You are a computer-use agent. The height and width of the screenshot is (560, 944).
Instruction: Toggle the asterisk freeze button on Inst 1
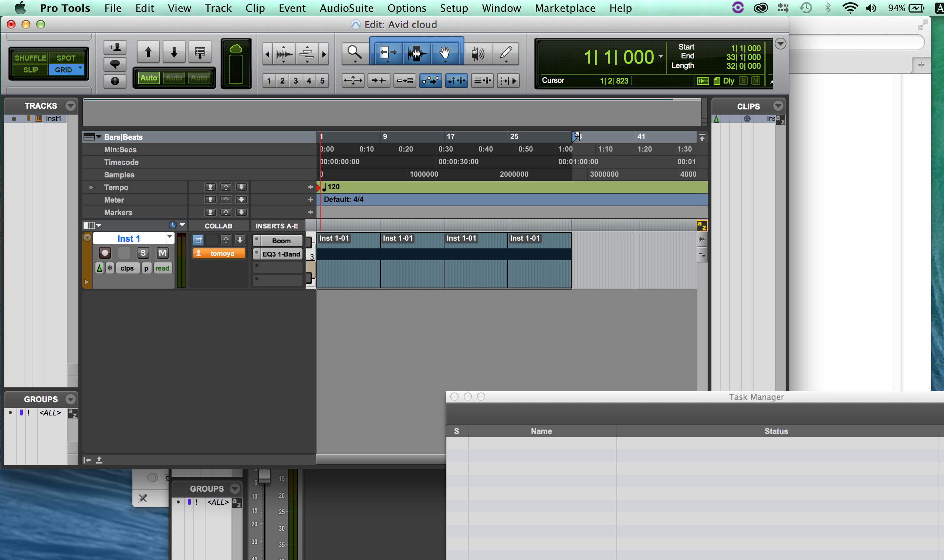109,268
